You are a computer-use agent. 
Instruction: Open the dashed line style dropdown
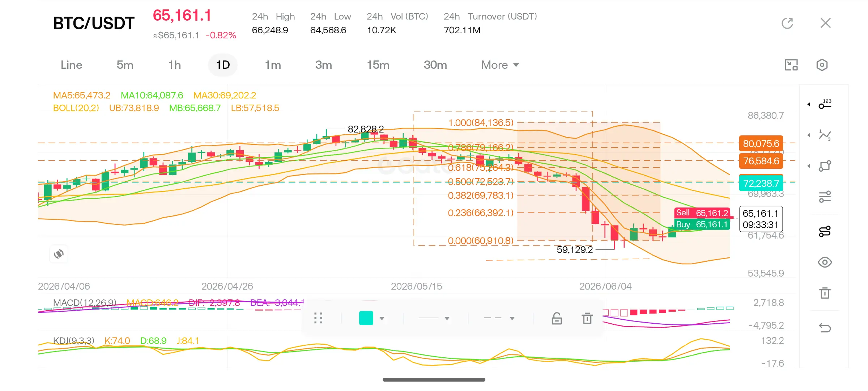[x=499, y=318]
